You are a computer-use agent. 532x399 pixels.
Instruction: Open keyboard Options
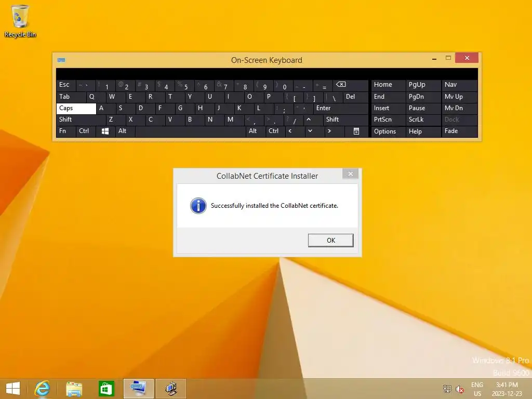389,131
